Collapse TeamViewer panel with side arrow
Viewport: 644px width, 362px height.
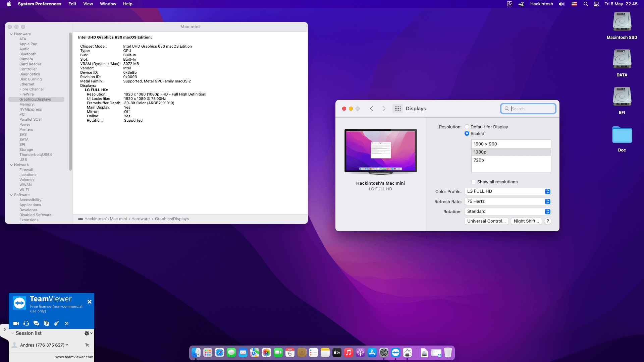click(4, 329)
